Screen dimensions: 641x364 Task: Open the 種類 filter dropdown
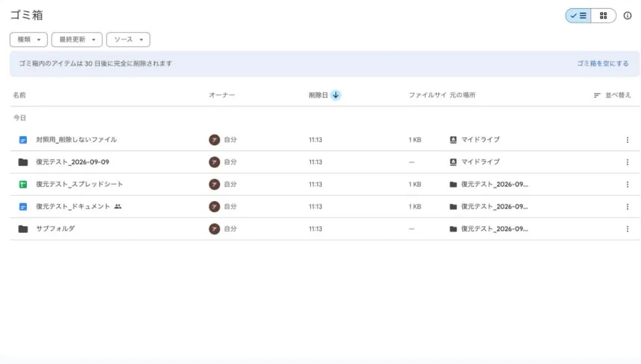[x=28, y=39]
